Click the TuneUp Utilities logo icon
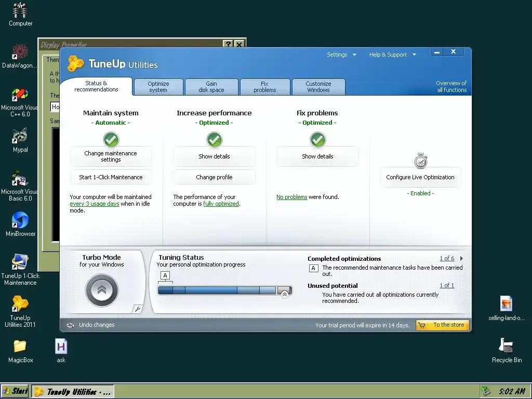532x399 pixels. [75, 63]
